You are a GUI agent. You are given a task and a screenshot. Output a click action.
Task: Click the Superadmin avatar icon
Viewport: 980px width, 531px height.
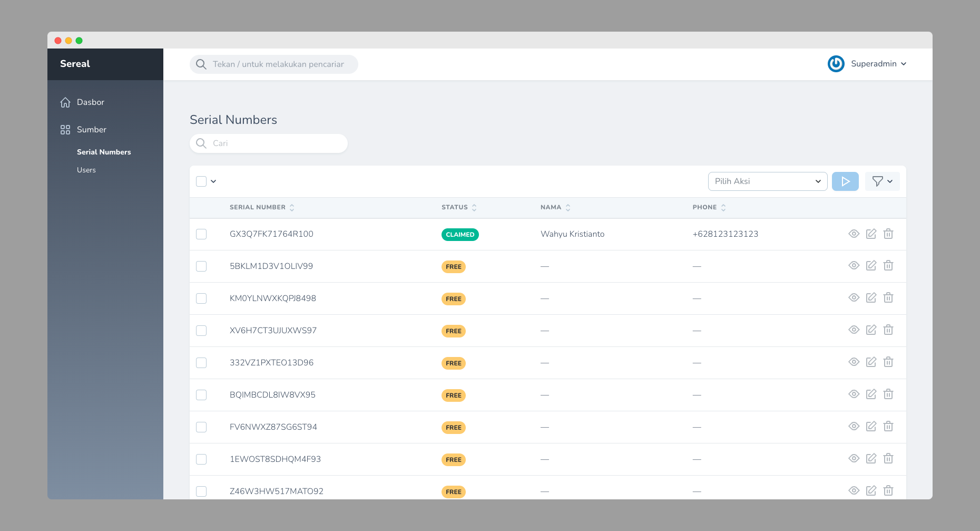[x=836, y=64]
